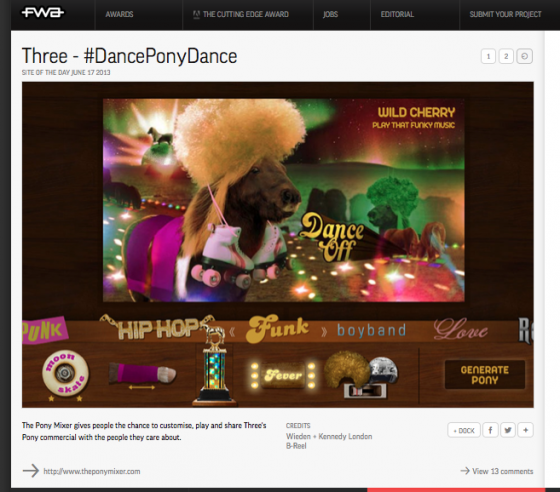The width and height of the screenshot is (560, 492).
Task: Choose the Love genre
Action: pos(461,330)
